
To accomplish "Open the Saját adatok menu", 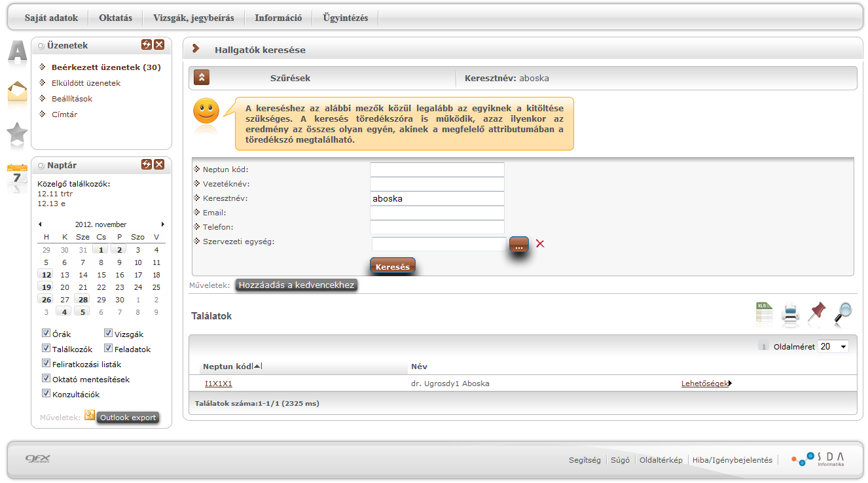I will click(51, 18).
